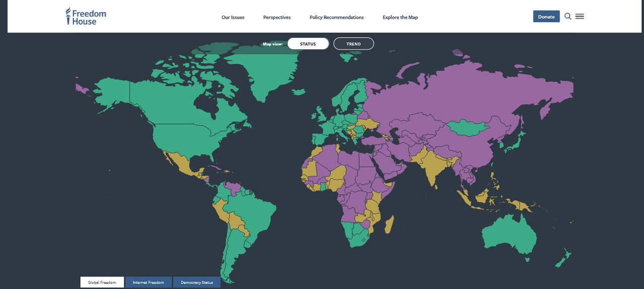Switch map view to Trend
This screenshot has width=644, height=289.
coord(353,44)
